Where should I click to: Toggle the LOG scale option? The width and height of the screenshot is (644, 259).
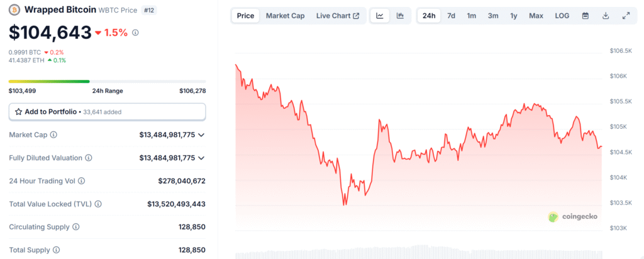(x=562, y=16)
